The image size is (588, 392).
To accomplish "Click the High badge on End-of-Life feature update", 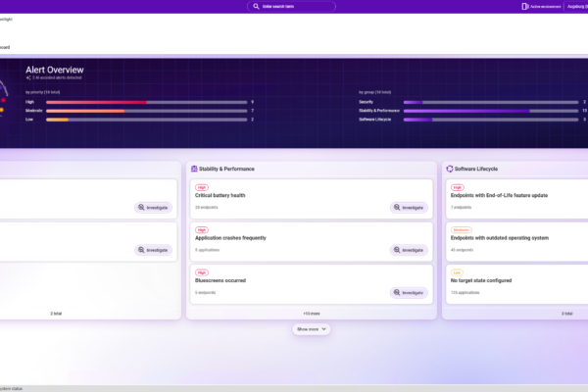I will tap(457, 187).
